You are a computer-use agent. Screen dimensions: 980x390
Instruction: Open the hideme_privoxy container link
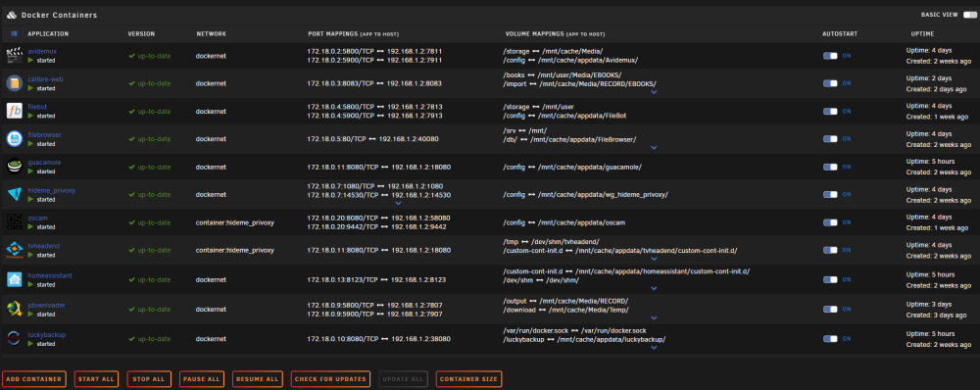52,190
